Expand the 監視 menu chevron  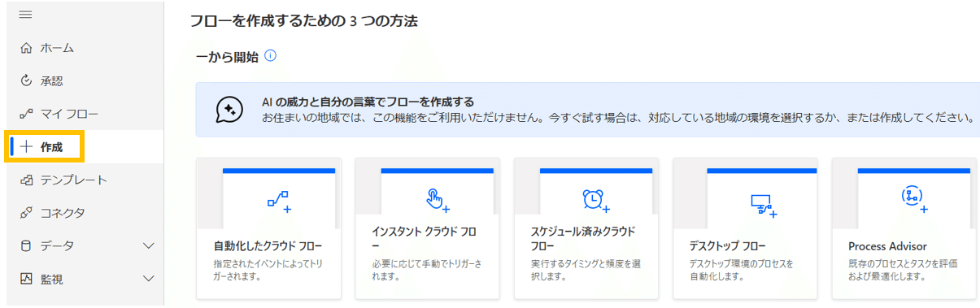(148, 279)
